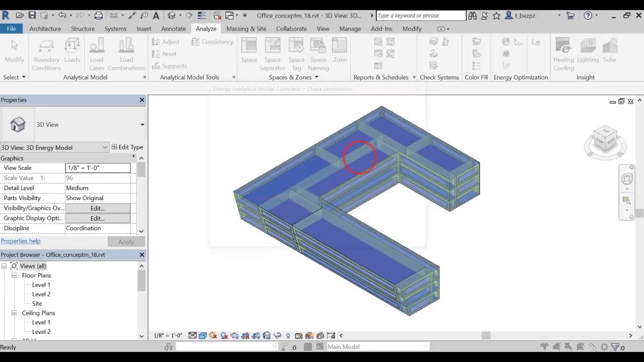Open the Properties help link
The height and width of the screenshot is (362, 644).
point(21,241)
